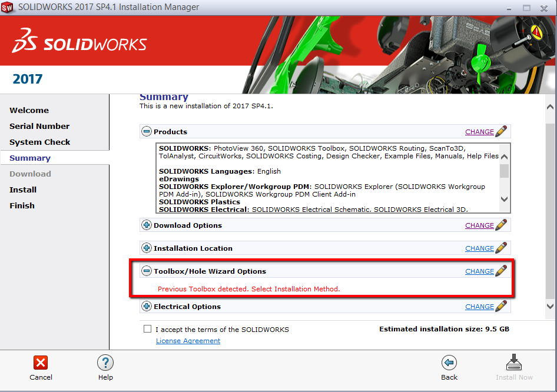
Task: Go back using the Back arrow icon
Action: point(449,363)
